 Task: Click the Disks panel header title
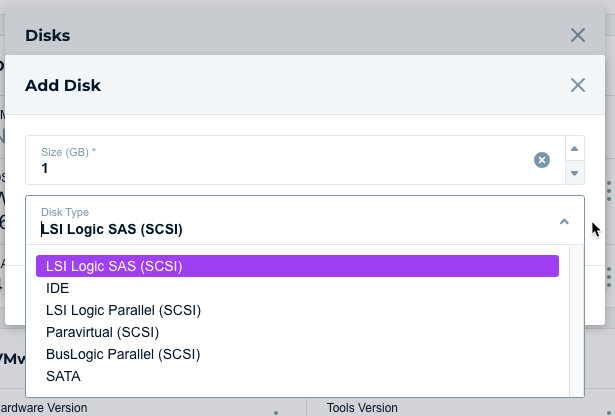click(x=47, y=35)
